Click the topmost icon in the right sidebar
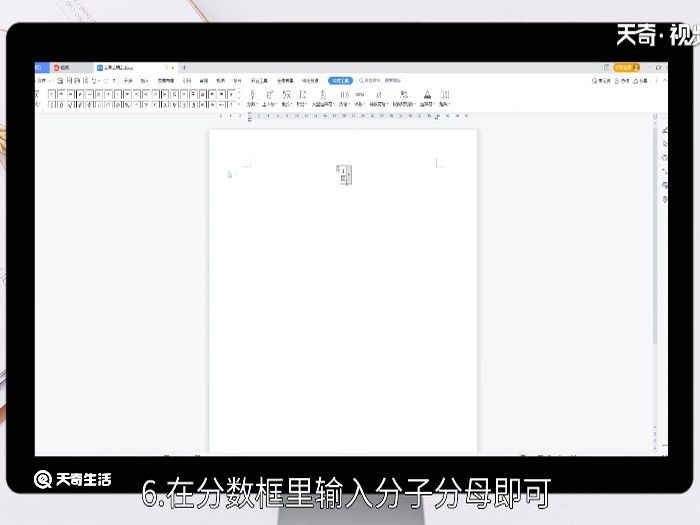This screenshot has height=525, width=700. pyautogui.click(x=665, y=130)
